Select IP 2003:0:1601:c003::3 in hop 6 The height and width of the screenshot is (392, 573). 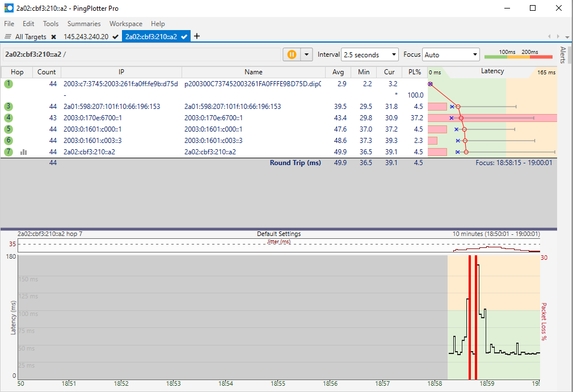[93, 140]
